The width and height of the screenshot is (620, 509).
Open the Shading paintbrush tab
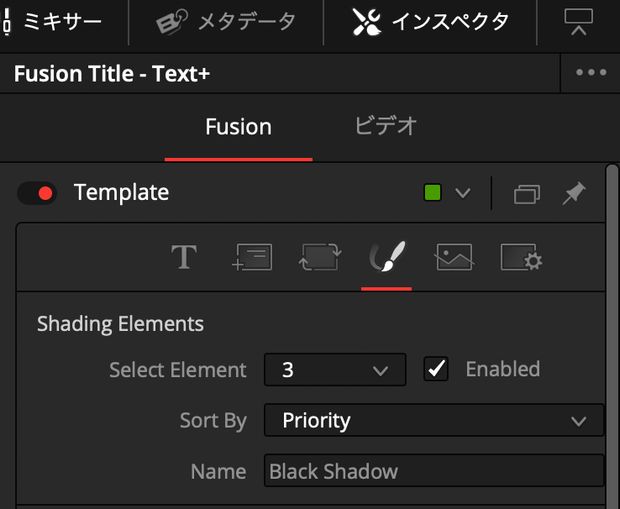pos(387,257)
